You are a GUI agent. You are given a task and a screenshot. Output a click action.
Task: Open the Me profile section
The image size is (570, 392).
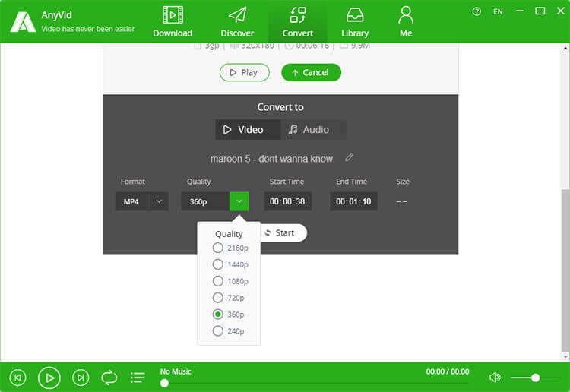(406, 22)
